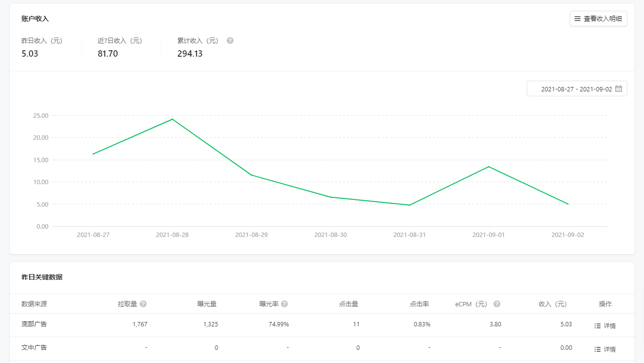Open 详情 link for 底部广告 row

coord(609,326)
